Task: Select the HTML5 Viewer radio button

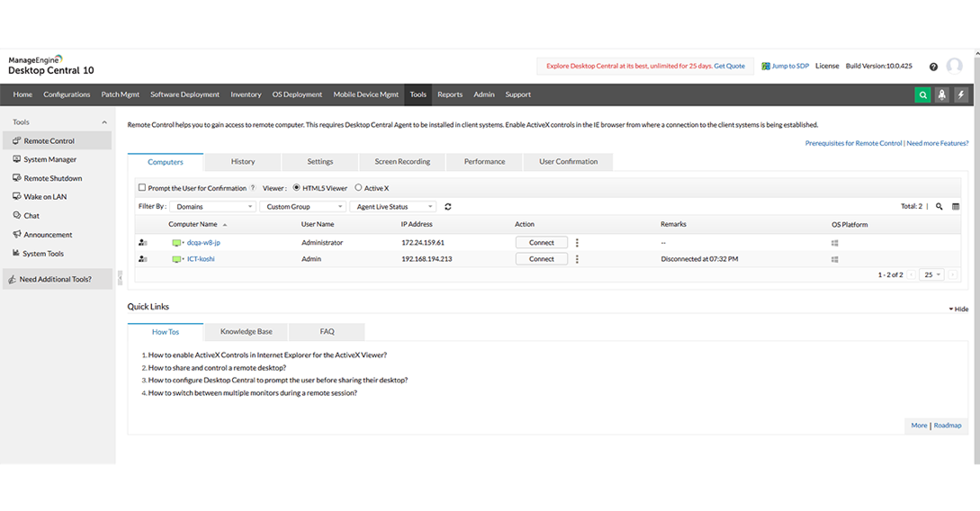Action: pos(296,187)
